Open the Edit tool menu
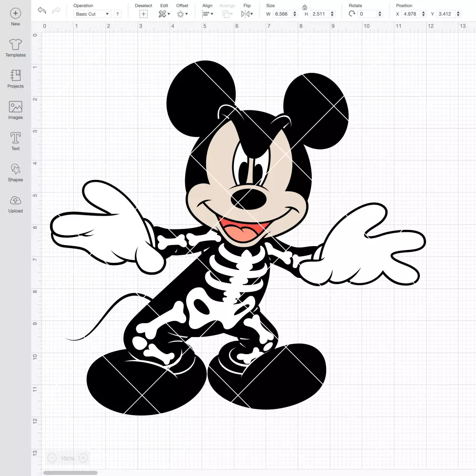 pos(164,14)
